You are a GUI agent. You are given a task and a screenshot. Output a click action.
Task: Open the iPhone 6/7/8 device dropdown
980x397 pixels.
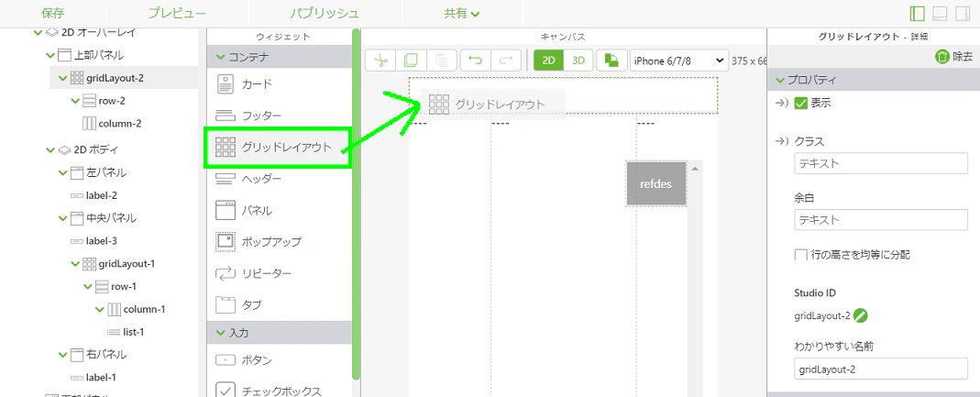tap(678, 61)
